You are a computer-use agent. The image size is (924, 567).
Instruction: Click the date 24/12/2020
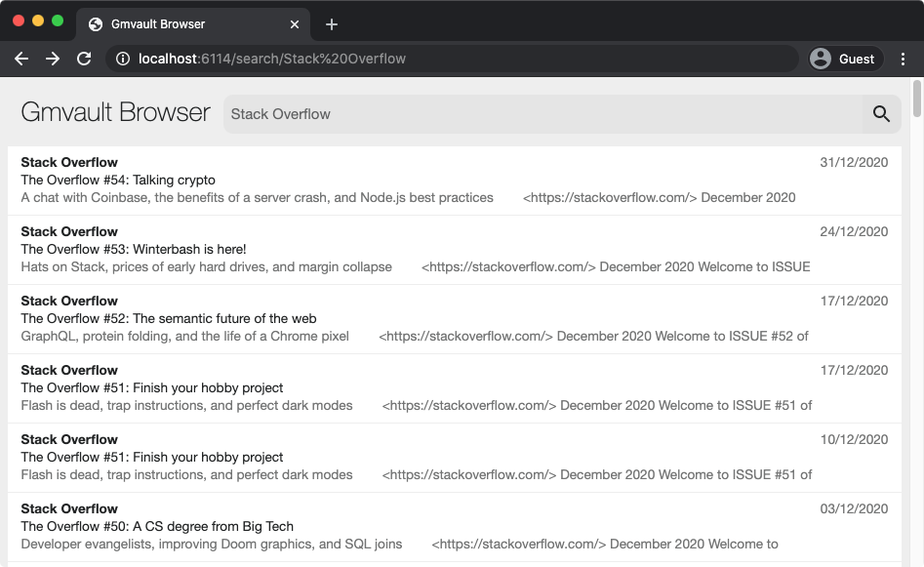pyautogui.click(x=854, y=231)
